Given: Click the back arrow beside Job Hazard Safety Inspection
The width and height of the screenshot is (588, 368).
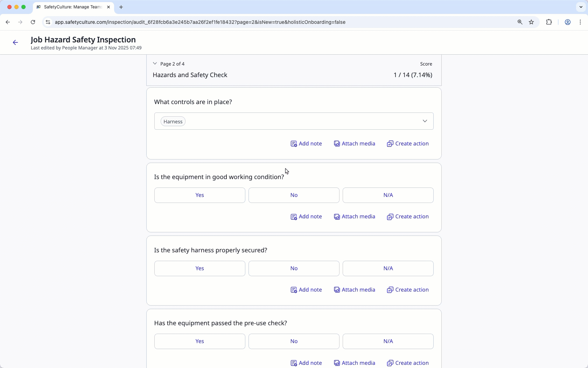Looking at the screenshot, I should (x=15, y=42).
